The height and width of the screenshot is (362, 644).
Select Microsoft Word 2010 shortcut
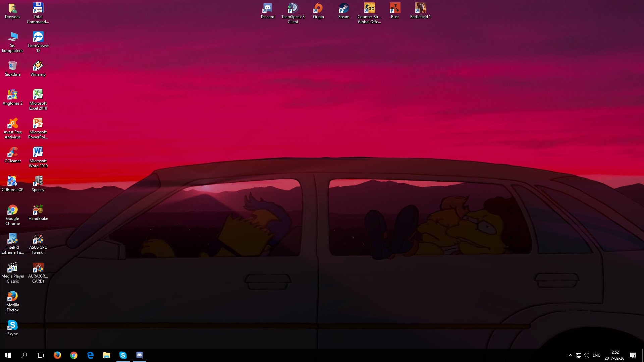(38, 158)
